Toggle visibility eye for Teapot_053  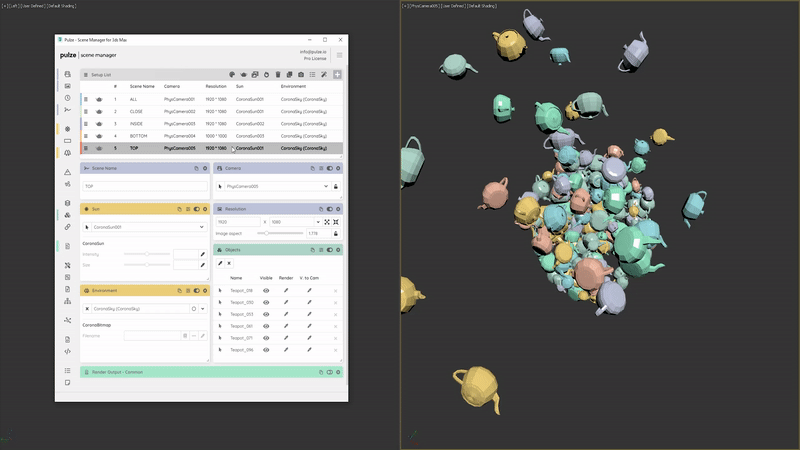266,314
